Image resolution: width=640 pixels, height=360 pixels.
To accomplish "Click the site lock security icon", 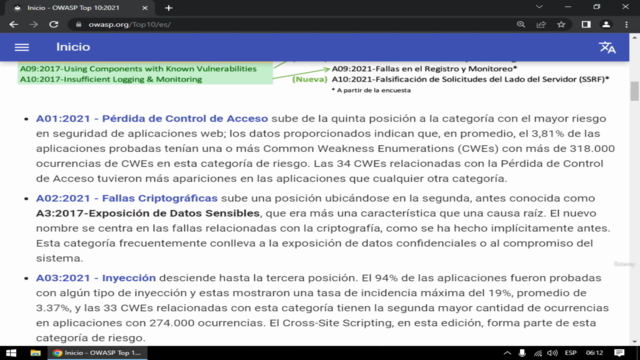I will pos(78,24).
